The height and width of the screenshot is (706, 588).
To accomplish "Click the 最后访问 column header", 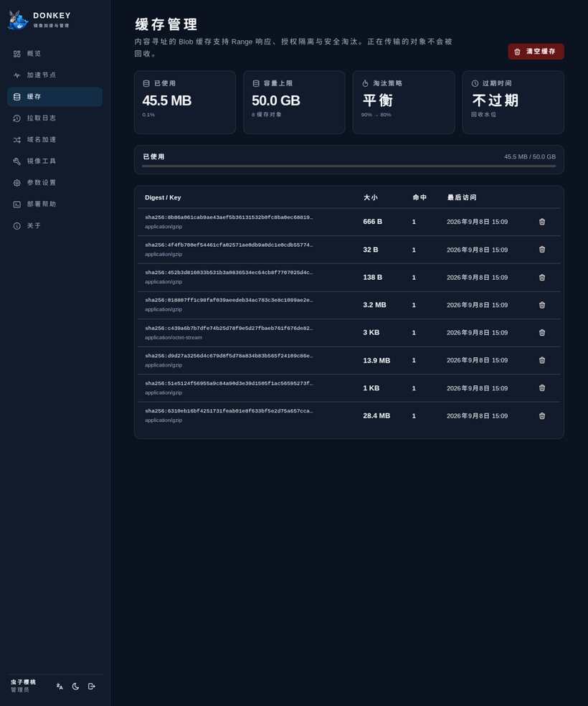I will [x=462, y=197].
